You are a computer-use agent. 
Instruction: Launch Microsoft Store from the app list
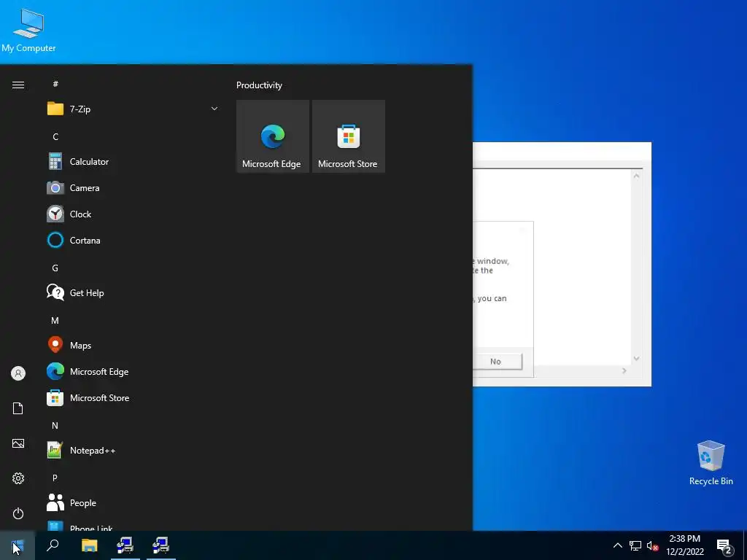pos(132,397)
